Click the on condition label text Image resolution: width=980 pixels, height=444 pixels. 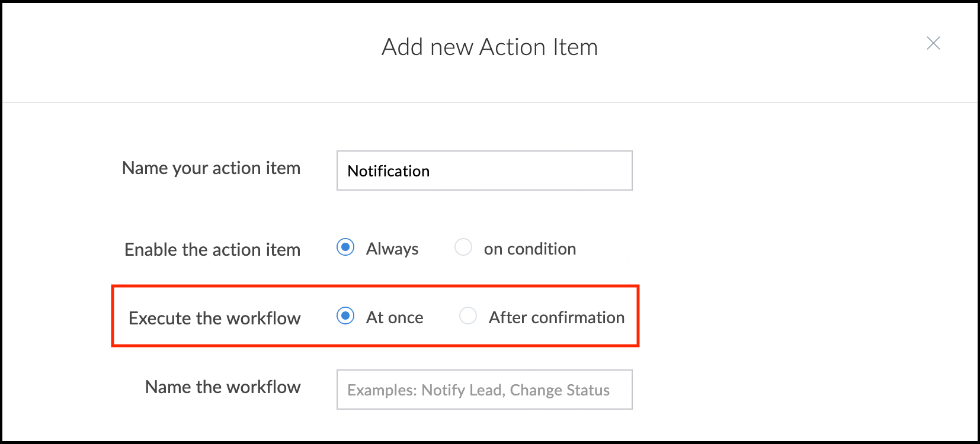(530, 249)
